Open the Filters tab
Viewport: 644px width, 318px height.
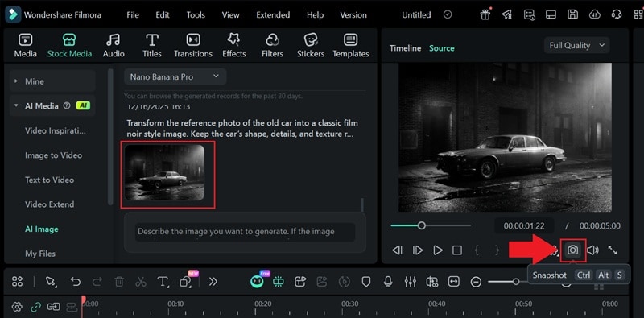272,46
